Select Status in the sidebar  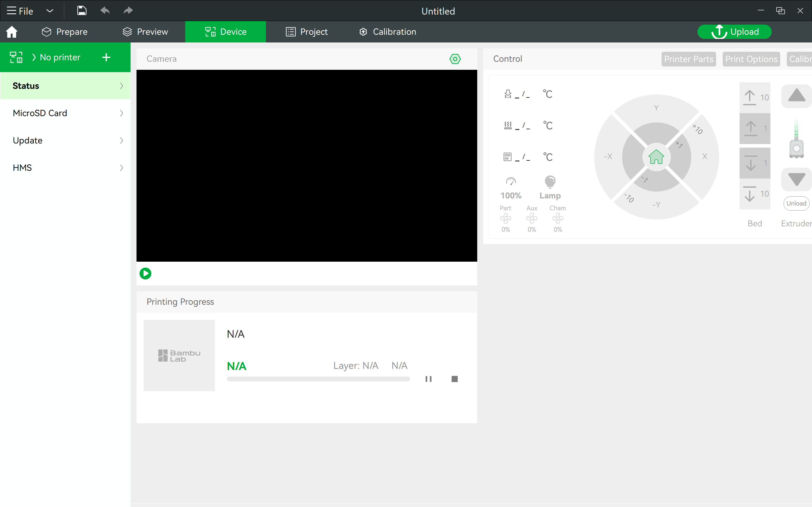coord(65,86)
